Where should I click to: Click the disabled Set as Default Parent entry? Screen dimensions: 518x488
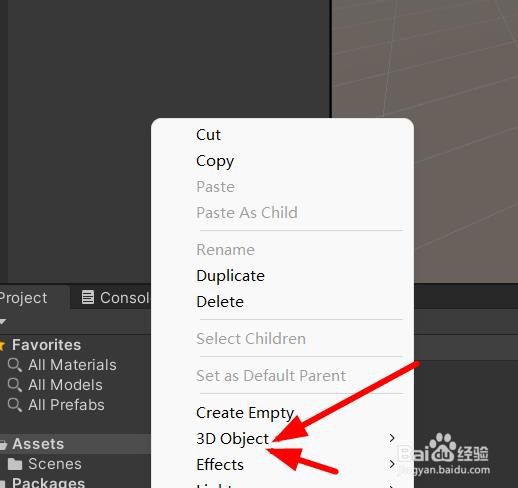pyautogui.click(x=283, y=376)
